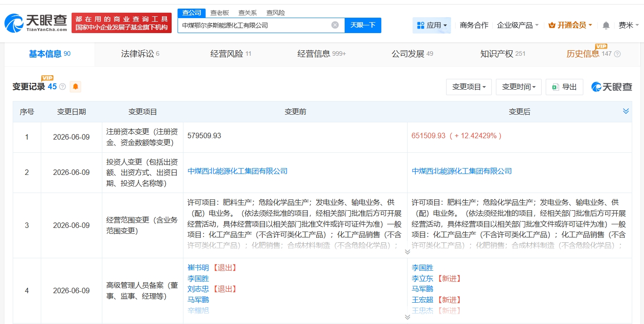Open the 商务合作 link
Screen dimensions: 644x324
(x=474, y=25)
